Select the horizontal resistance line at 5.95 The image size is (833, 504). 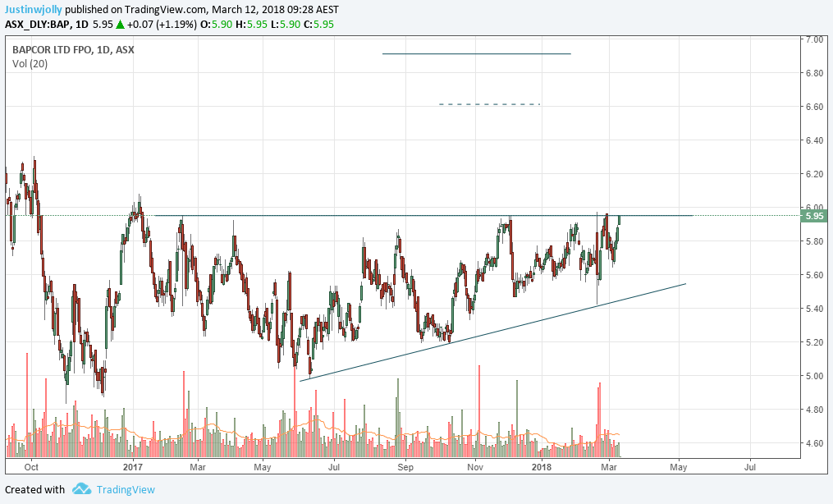tap(423, 216)
